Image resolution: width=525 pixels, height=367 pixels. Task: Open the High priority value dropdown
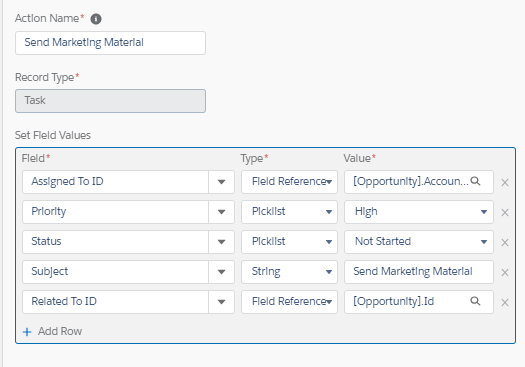point(419,212)
